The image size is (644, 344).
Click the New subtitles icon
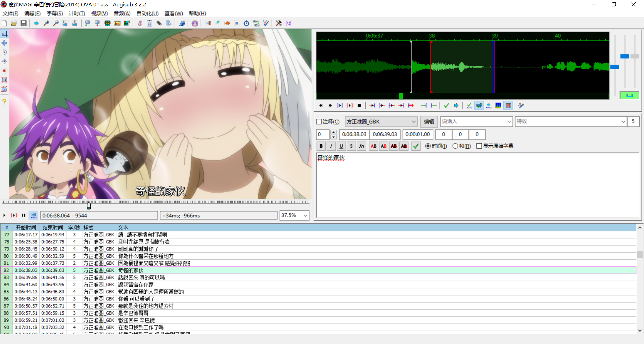click(x=4, y=23)
